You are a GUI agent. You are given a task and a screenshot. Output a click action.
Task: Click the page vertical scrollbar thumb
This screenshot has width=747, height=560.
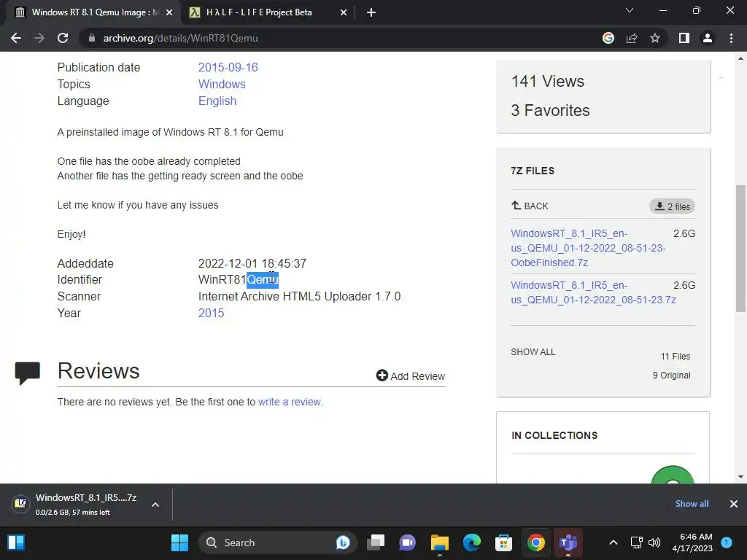pyautogui.click(x=740, y=248)
